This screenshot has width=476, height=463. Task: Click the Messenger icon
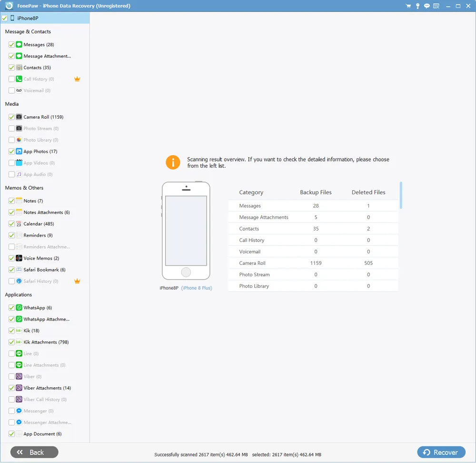point(19,411)
